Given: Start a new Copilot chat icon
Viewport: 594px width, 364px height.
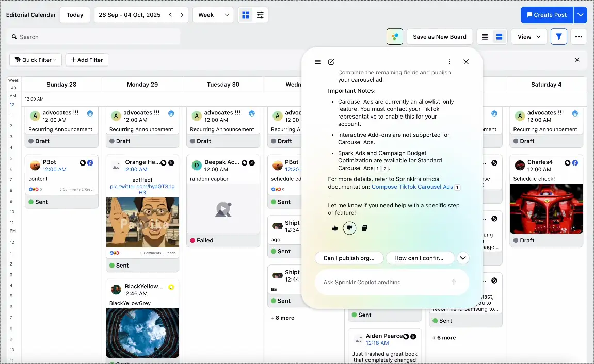Looking at the screenshot, I should pos(331,62).
